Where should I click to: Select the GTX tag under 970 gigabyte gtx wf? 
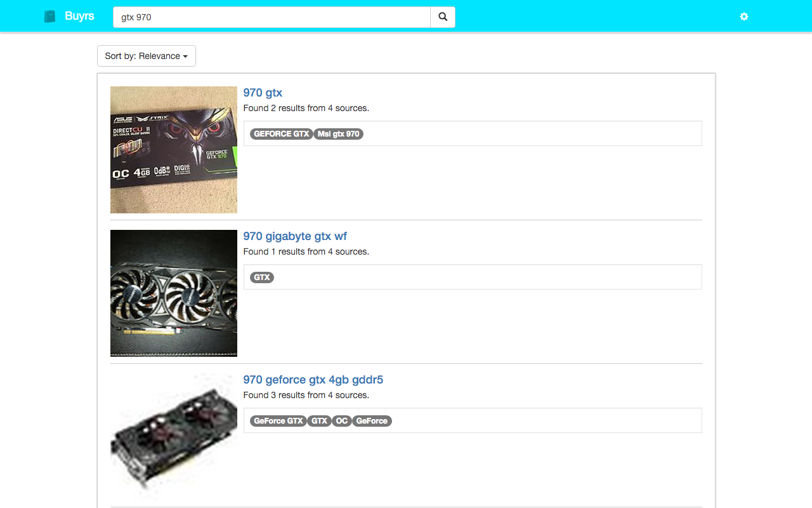click(262, 277)
